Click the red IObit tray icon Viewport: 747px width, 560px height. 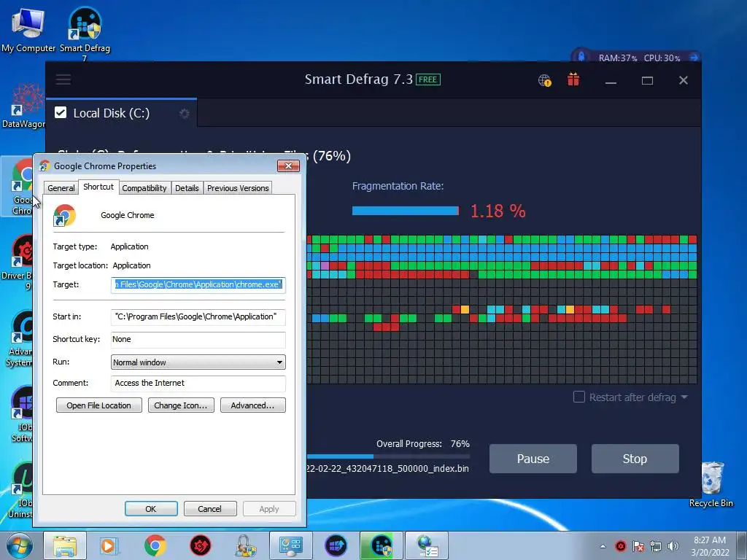click(x=620, y=546)
